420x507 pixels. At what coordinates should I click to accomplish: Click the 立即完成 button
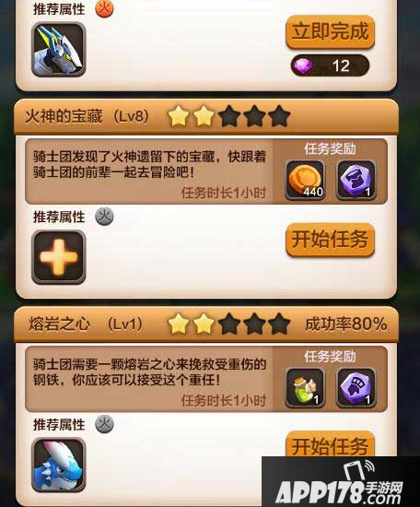pyautogui.click(x=330, y=32)
